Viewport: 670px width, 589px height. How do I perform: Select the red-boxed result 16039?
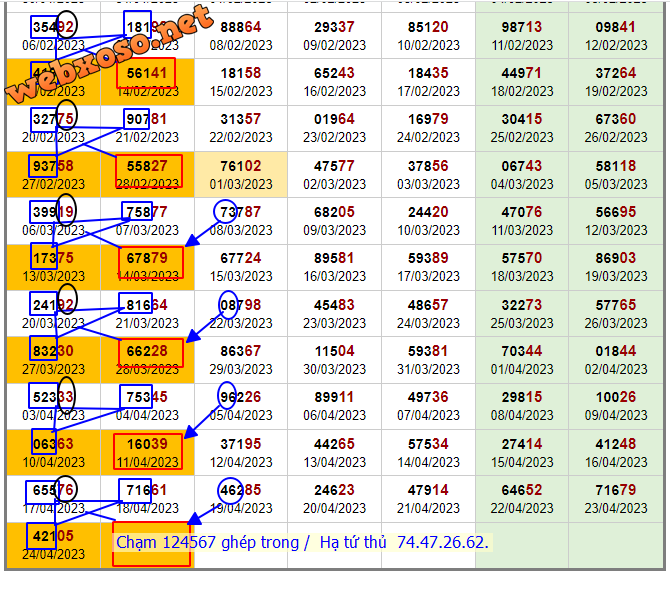(148, 444)
